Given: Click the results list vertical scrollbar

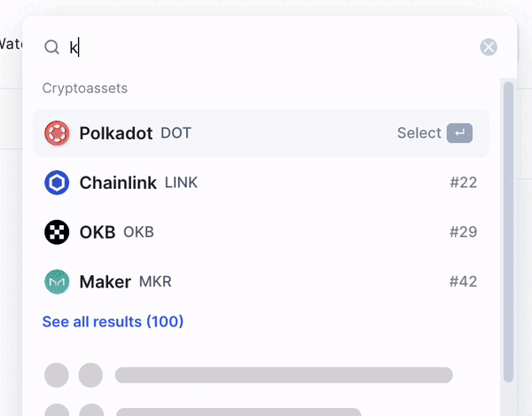Looking at the screenshot, I should point(508,222).
